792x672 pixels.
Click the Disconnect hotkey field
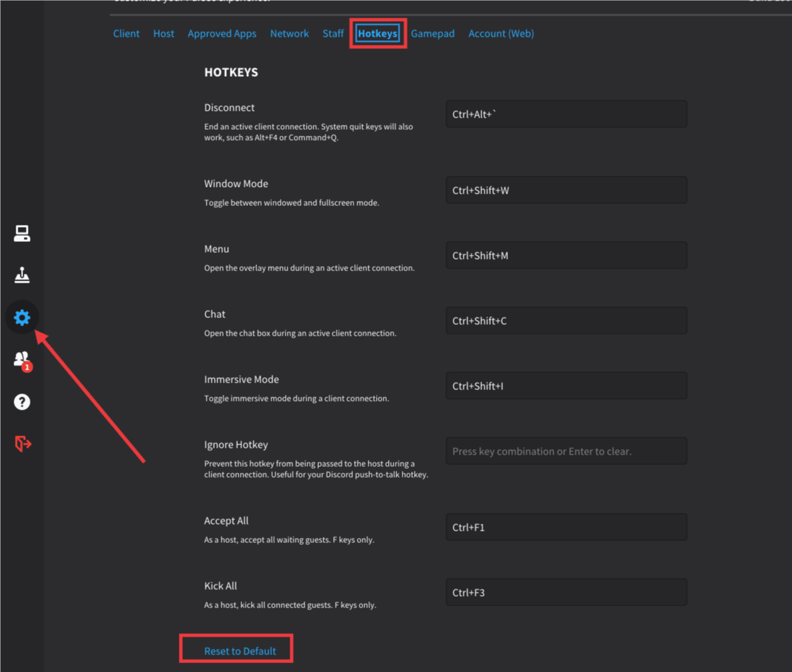(x=566, y=114)
